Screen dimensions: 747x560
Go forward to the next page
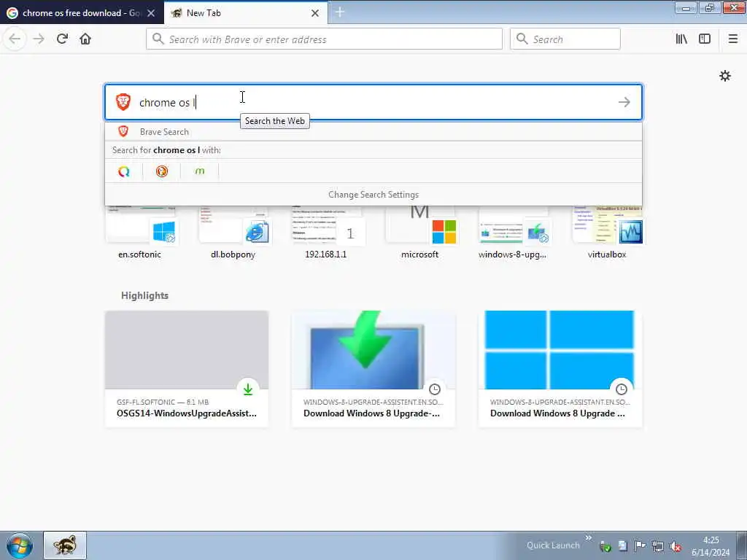39,39
